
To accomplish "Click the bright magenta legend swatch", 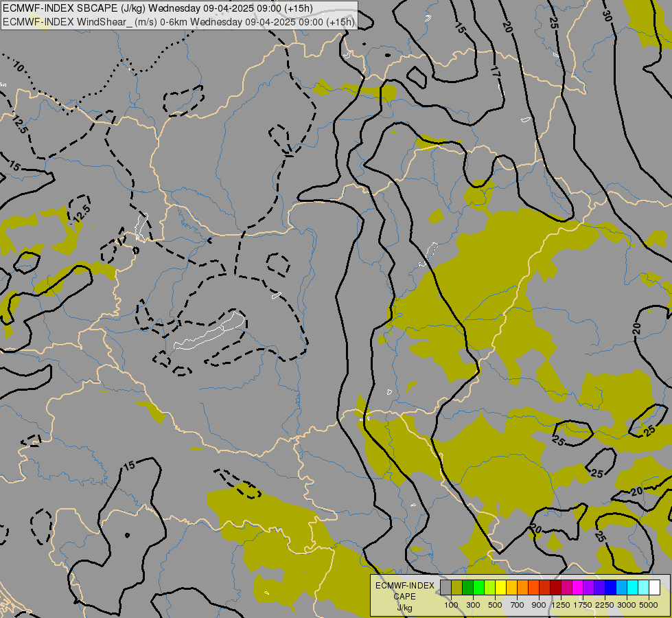I will [578, 587].
